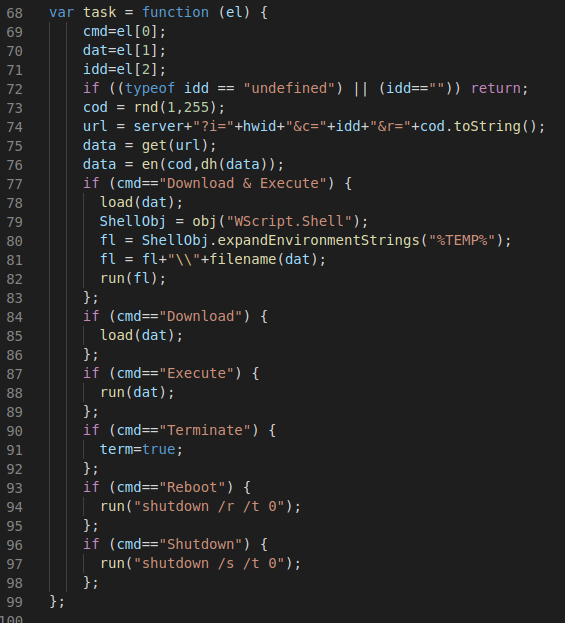
Task: Click the "WScript.Shell" string
Action: point(289,221)
